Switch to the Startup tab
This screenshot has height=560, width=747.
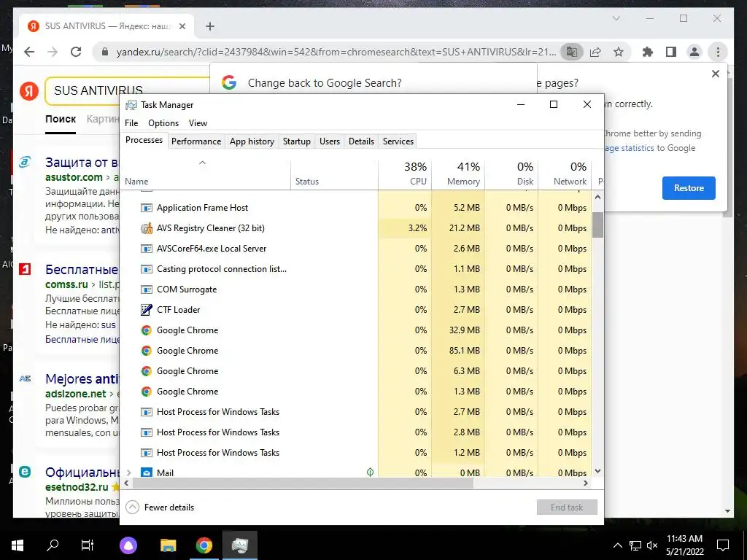click(x=297, y=141)
